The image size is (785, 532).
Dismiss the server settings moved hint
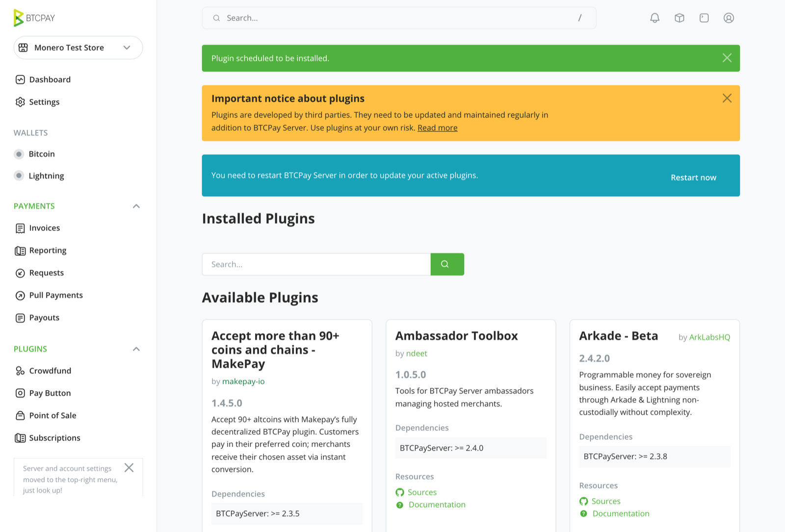point(129,468)
